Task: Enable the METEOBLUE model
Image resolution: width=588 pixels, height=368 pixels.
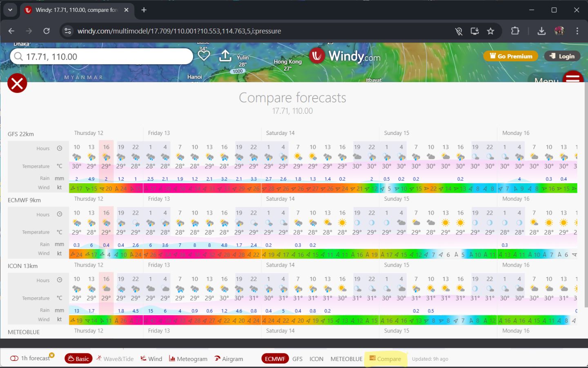Action: (346, 359)
